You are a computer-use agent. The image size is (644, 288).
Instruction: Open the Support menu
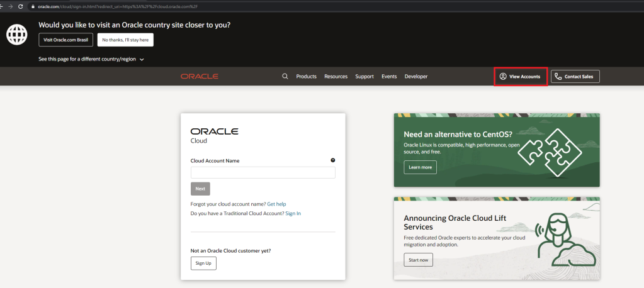364,76
